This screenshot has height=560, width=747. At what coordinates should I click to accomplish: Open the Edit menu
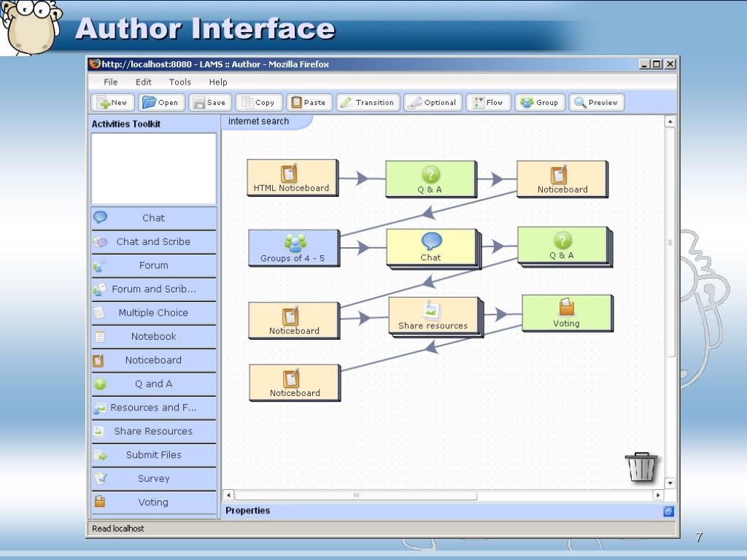click(x=144, y=82)
